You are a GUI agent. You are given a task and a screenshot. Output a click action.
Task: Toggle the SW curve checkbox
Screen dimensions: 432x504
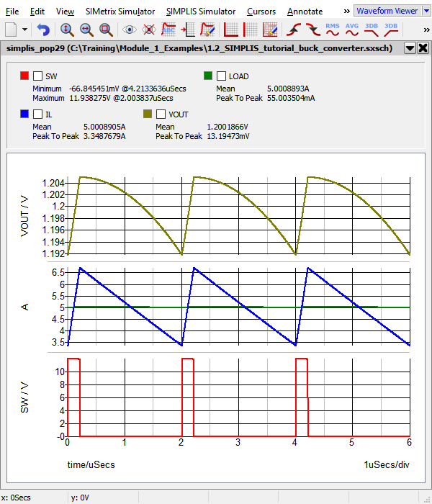click(x=37, y=76)
